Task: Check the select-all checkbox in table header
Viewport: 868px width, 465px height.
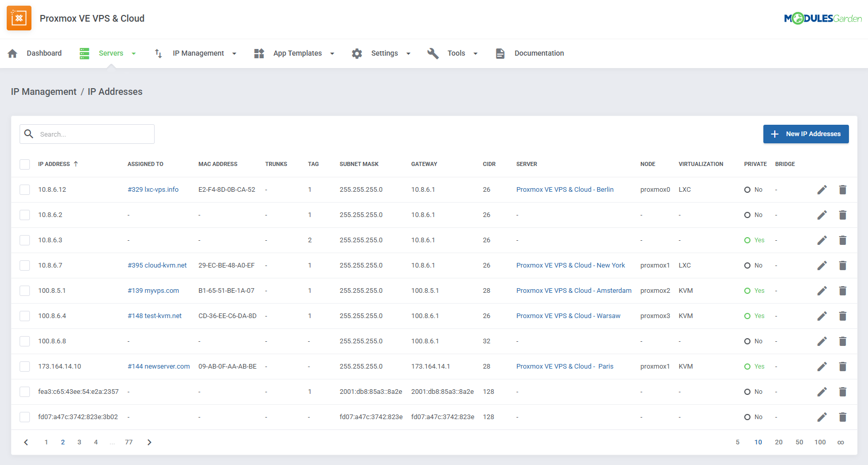Action: coord(24,164)
